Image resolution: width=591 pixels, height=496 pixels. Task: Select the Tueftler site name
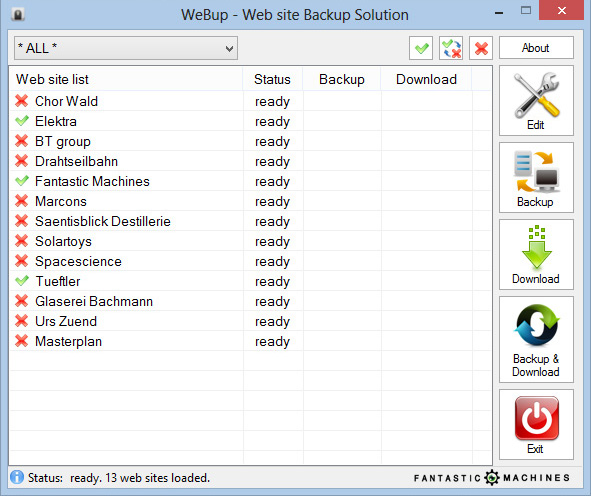coord(58,281)
